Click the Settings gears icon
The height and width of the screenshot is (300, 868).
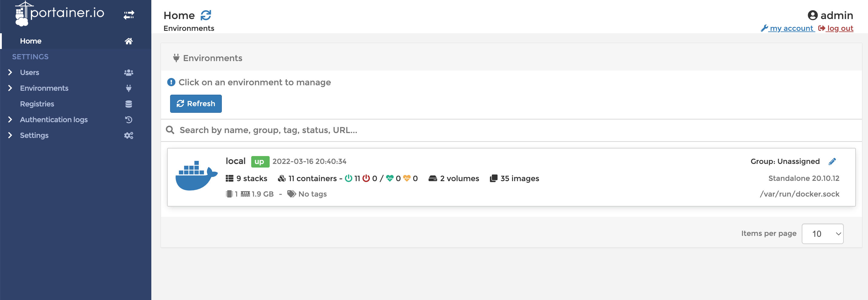tap(129, 135)
